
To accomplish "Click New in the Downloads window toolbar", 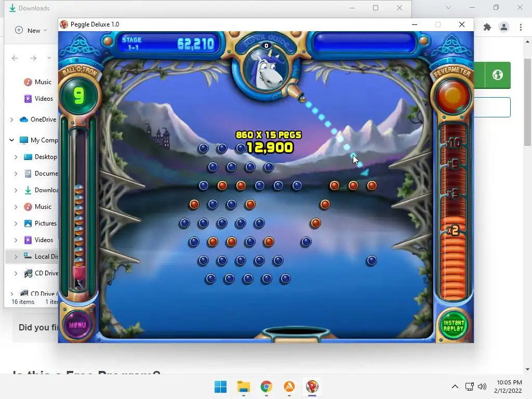I will click(x=31, y=30).
